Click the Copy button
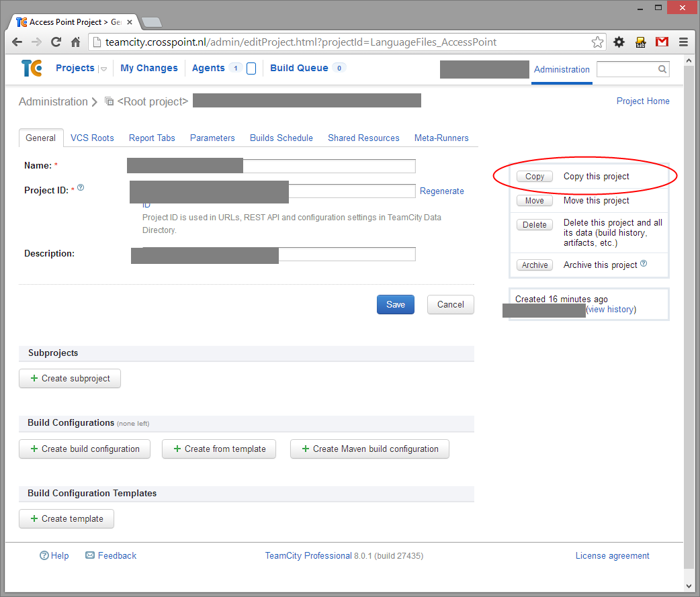This screenshot has height=597, width=700. 534,176
